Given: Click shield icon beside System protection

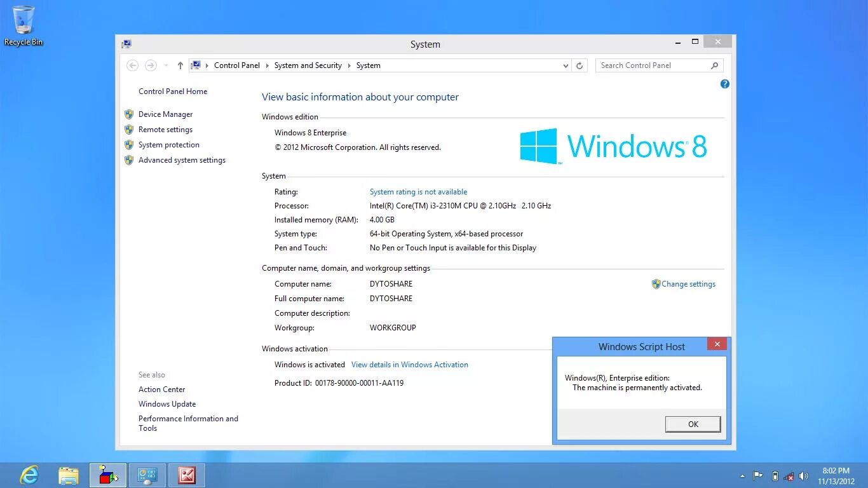Looking at the screenshot, I should click(x=129, y=145).
